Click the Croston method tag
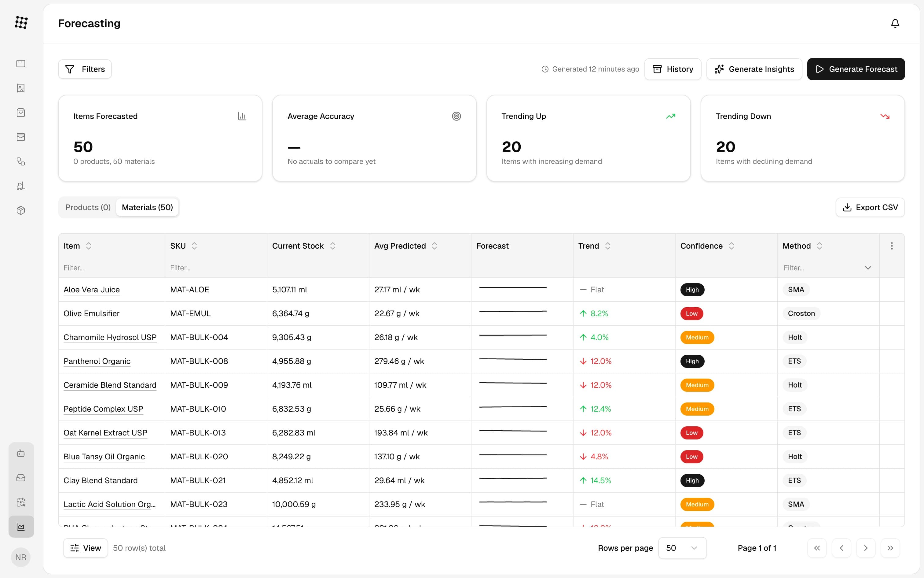Viewport: 924px width, 578px height. coord(801,313)
